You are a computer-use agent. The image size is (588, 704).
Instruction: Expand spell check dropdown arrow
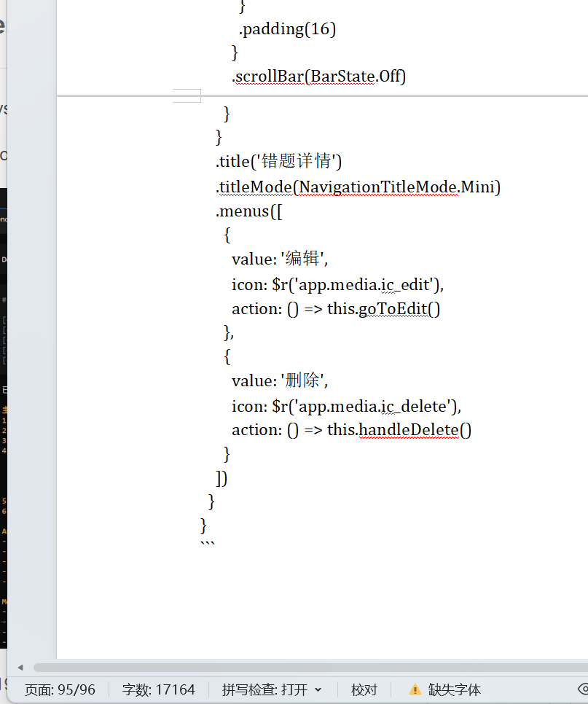click(x=318, y=689)
